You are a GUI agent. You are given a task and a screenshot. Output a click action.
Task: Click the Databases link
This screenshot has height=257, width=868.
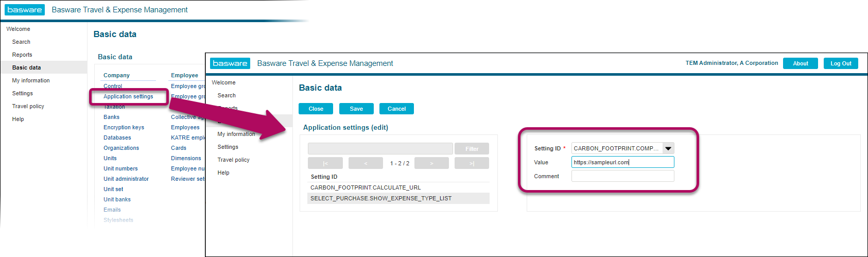[117, 138]
